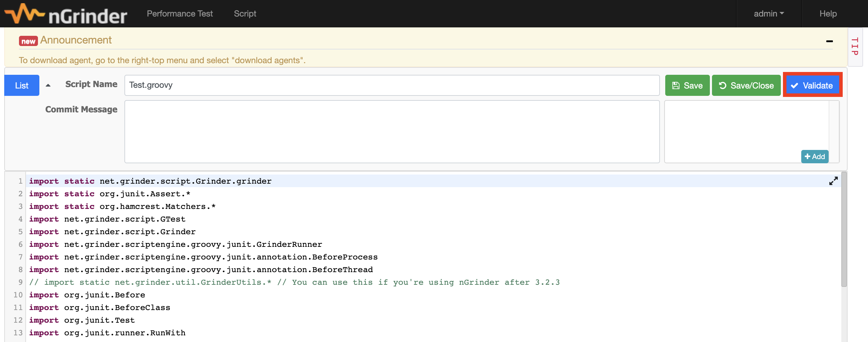Expand the admin dropdown menu
The image size is (868, 342).
click(769, 14)
